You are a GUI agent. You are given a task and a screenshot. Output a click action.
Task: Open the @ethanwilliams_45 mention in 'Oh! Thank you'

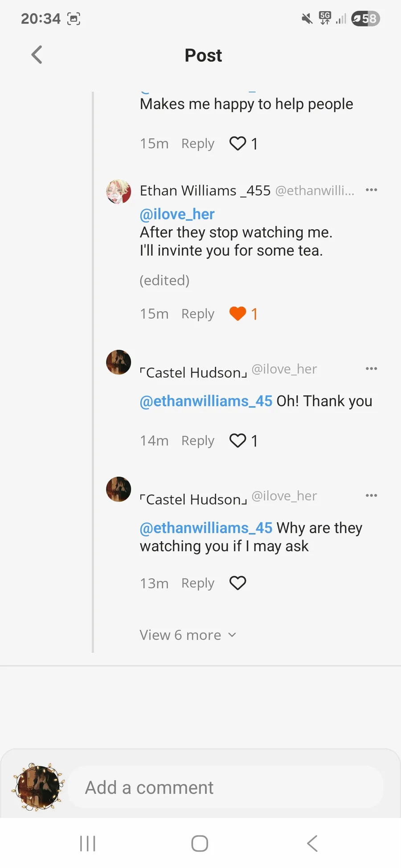click(x=206, y=401)
